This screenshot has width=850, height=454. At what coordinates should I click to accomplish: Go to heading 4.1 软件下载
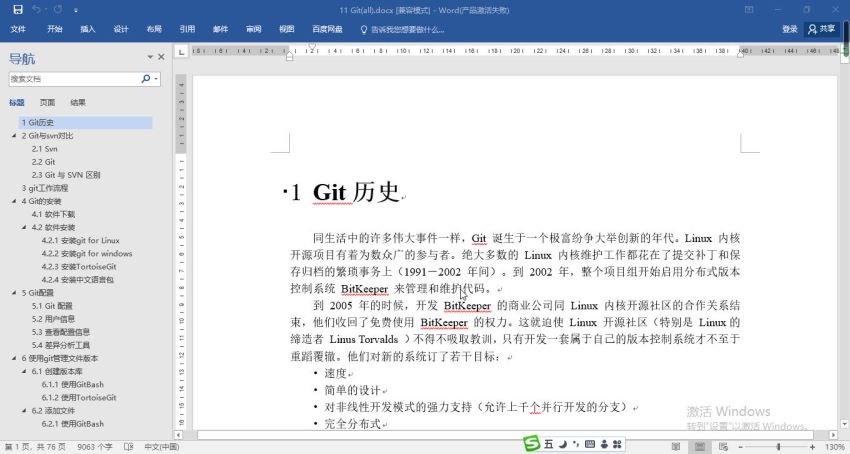click(x=53, y=214)
